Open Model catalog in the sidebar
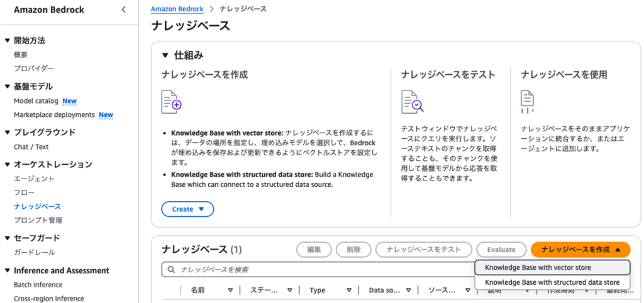 point(36,101)
